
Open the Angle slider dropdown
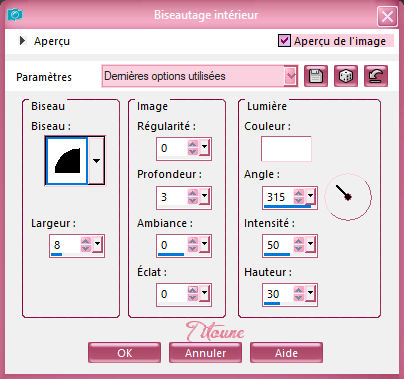(x=310, y=196)
